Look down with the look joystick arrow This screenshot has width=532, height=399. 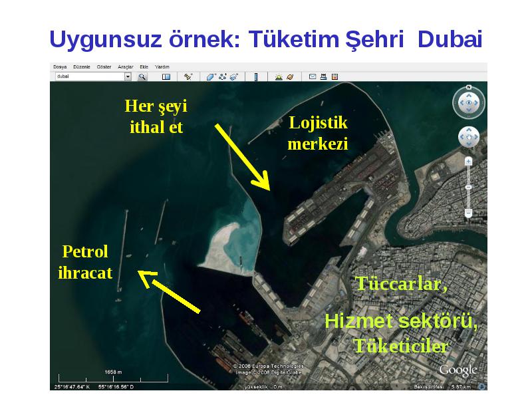(469, 110)
